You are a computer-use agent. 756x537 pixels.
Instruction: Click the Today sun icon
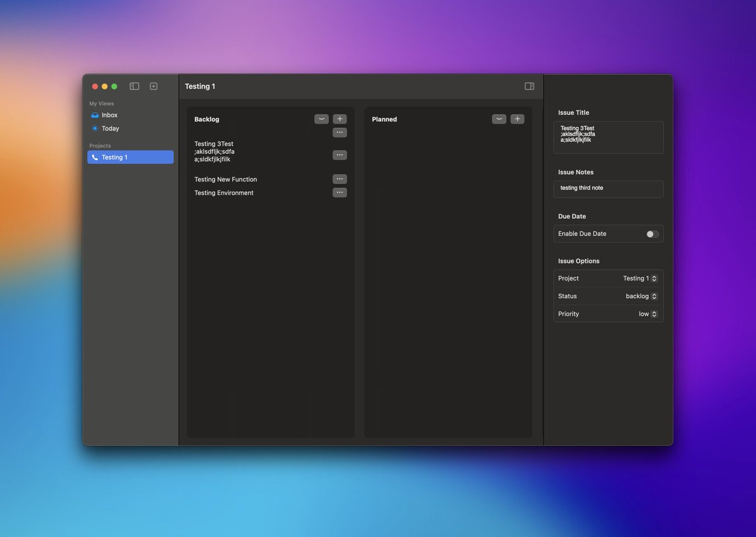[x=95, y=129]
